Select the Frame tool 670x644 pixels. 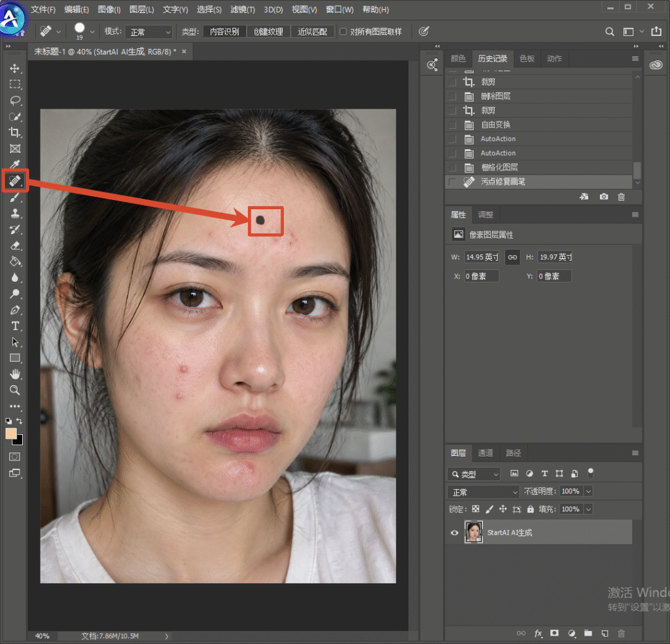click(x=15, y=148)
